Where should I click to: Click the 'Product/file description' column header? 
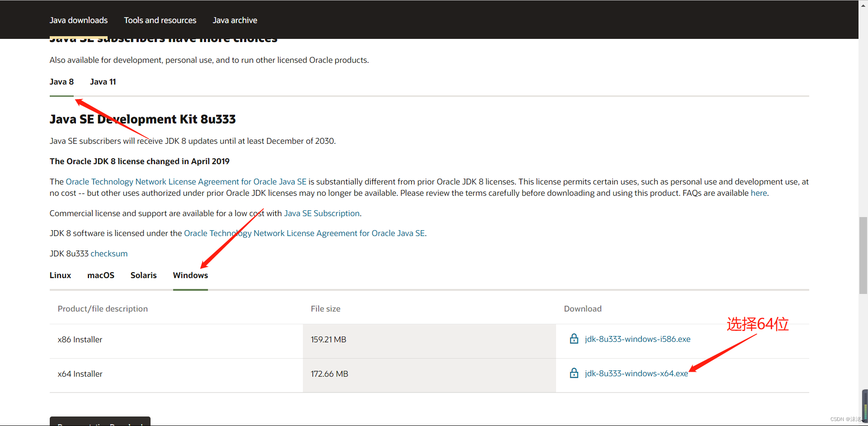coord(103,309)
